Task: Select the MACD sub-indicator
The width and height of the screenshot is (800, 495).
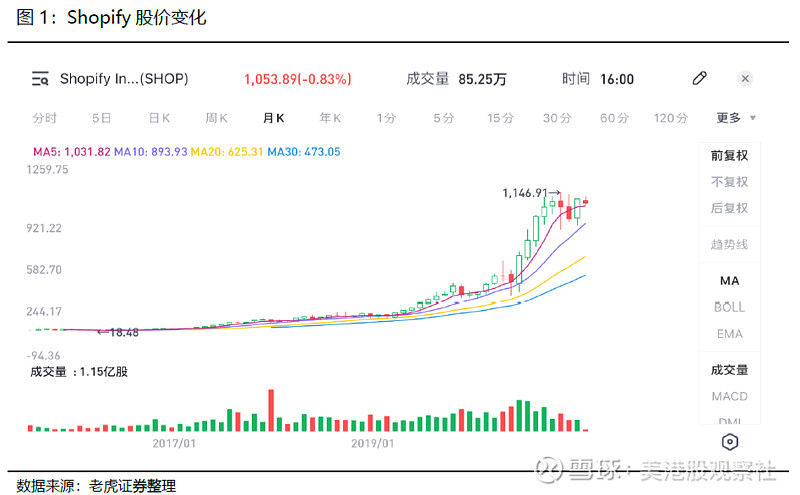Action: 730,397
